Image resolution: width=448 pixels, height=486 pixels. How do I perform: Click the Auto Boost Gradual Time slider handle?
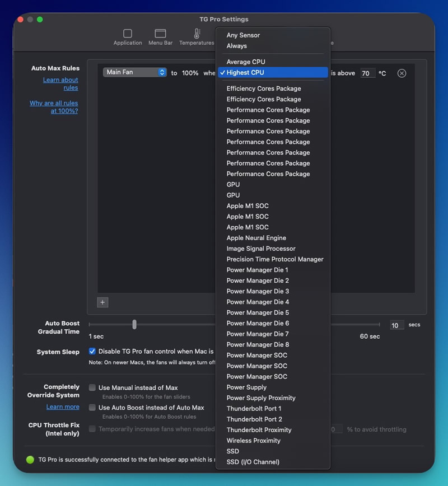pos(134,325)
